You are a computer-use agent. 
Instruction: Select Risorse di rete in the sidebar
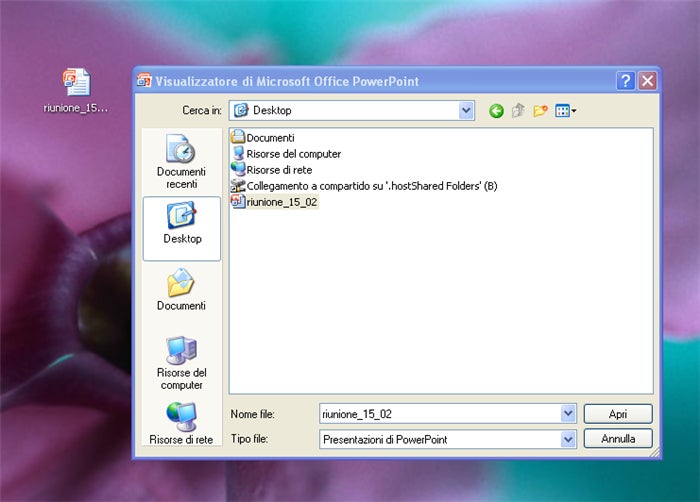[181, 423]
